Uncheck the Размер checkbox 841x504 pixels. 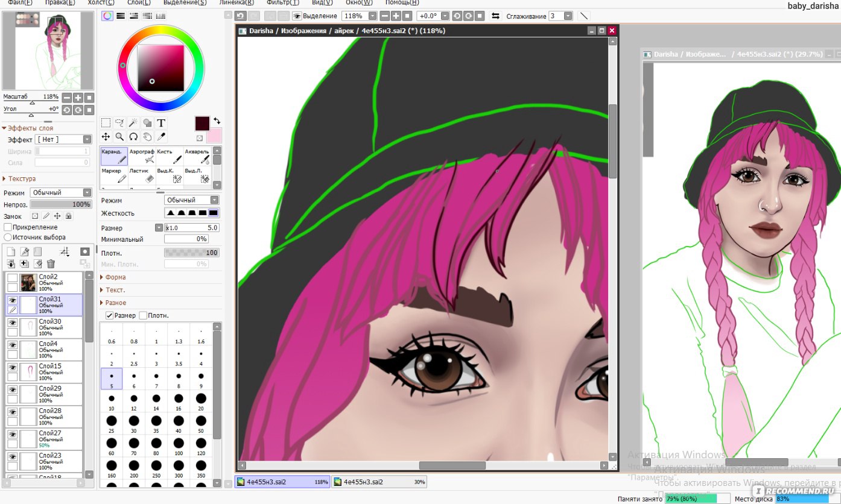tap(109, 315)
